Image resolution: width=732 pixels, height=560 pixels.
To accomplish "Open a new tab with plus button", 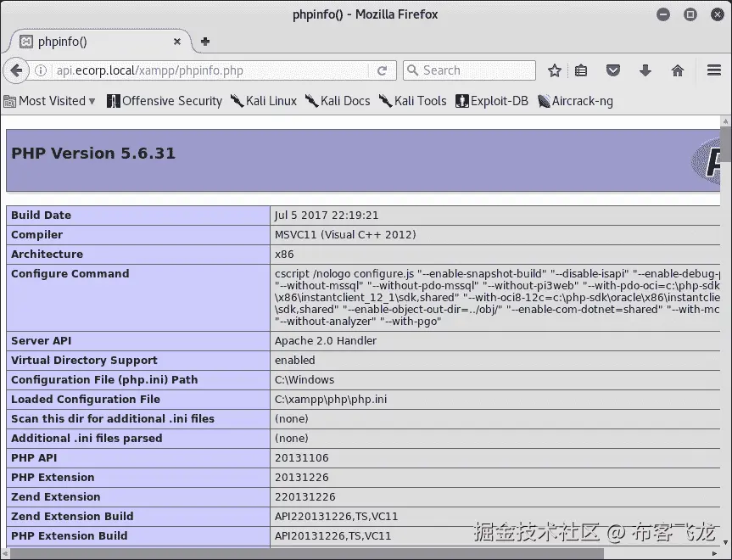I will (x=205, y=42).
